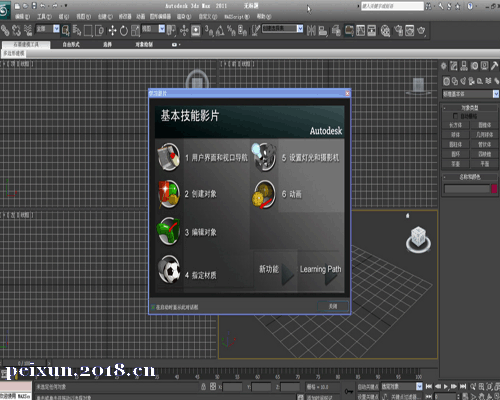Switch to the Motion command panel

click(x=474, y=66)
